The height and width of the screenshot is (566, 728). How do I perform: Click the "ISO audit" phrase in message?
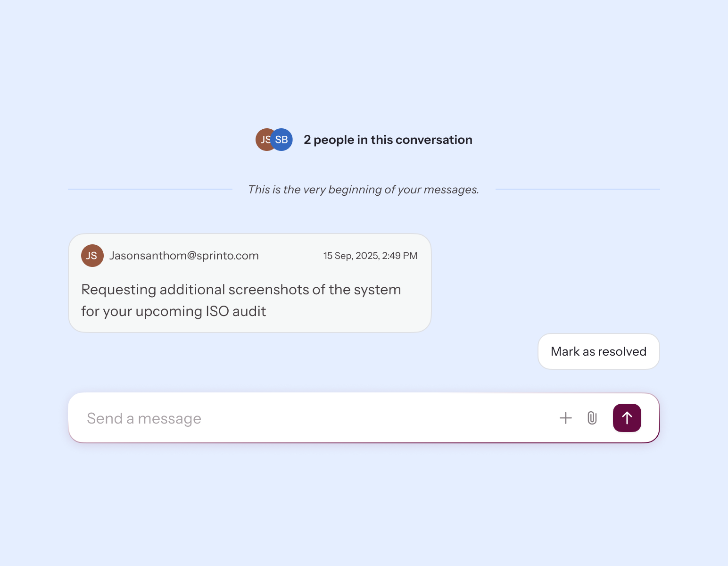pos(236,311)
